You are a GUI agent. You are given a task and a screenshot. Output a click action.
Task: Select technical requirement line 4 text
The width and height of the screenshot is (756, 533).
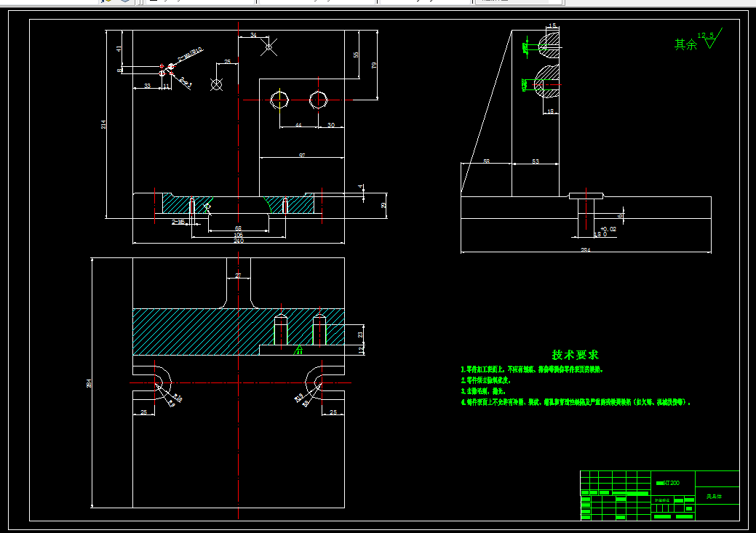(x=576, y=402)
